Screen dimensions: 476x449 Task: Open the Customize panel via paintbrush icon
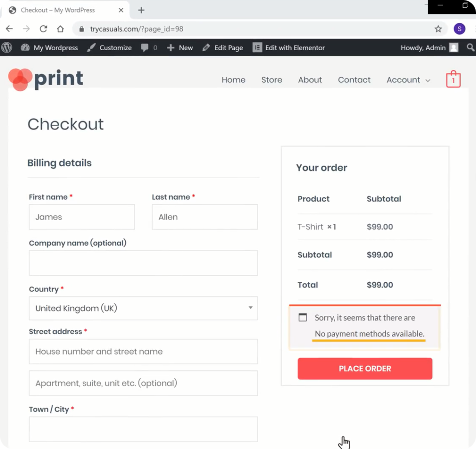[91, 47]
